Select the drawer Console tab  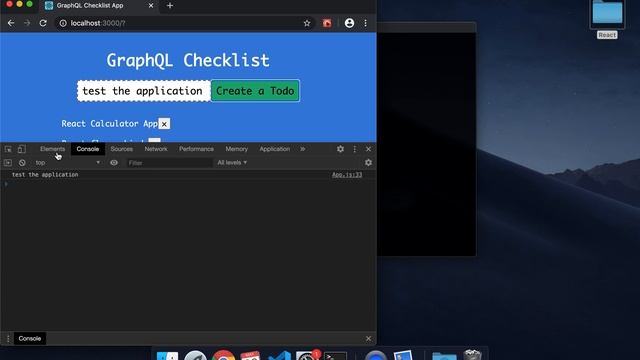tap(30, 338)
